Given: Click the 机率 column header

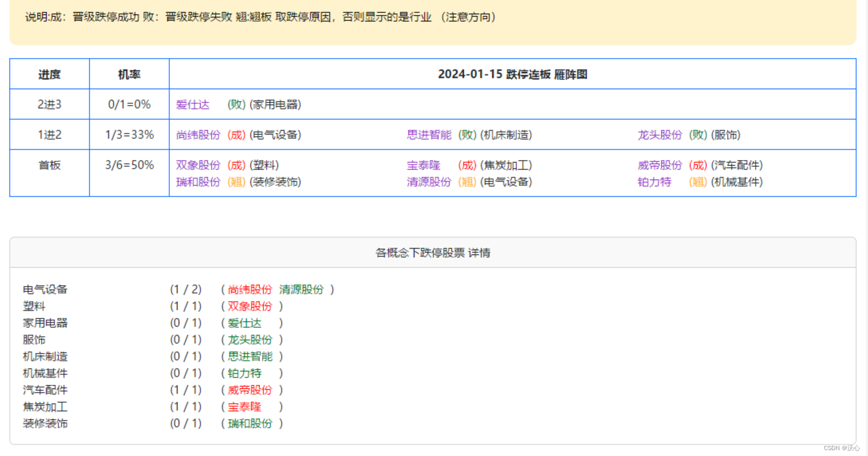Looking at the screenshot, I should [129, 74].
